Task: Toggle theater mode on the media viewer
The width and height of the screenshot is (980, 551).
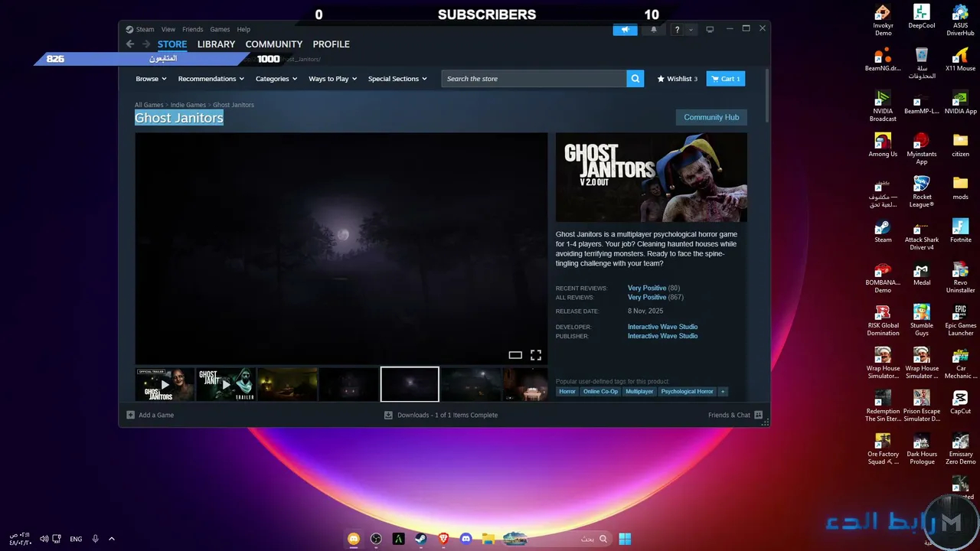Action: click(x=515, y=355)
